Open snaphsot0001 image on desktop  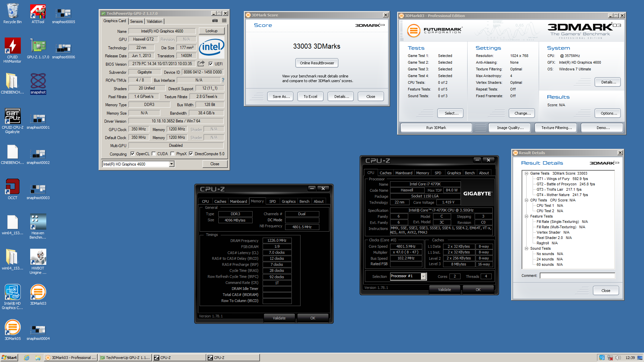coord(38,121)
